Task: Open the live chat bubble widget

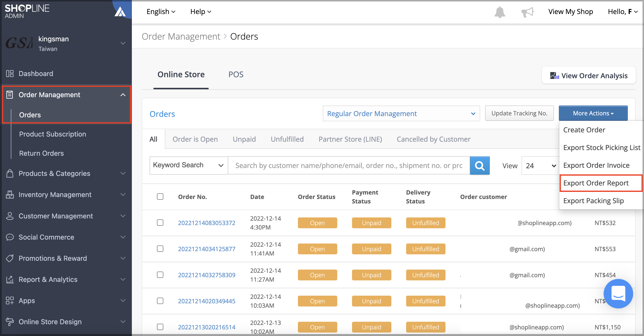Action: tap(618, 293)
